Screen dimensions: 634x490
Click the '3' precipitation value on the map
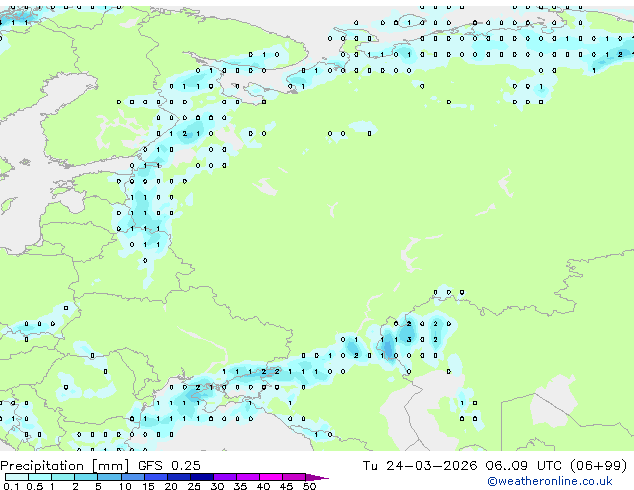[x=409, y=340]
